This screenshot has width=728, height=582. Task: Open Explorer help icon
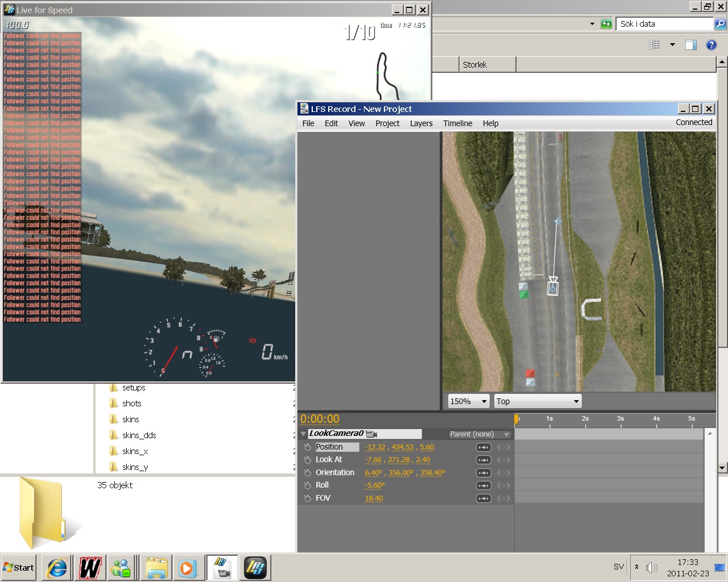coord(711,45)
